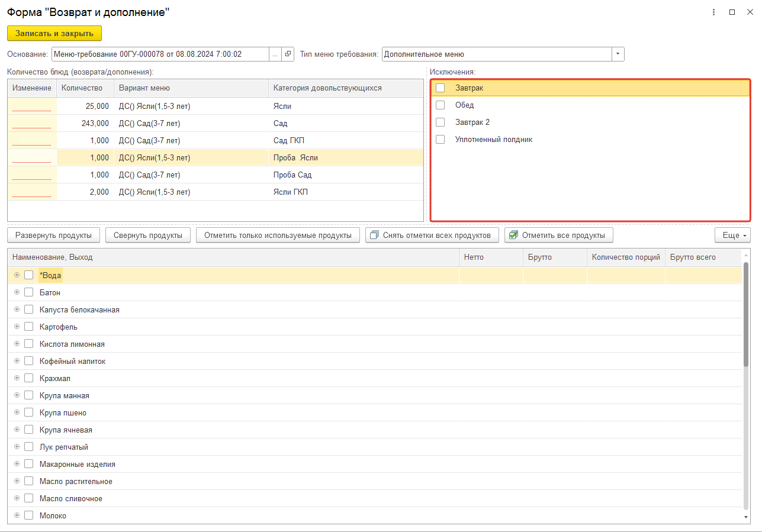The width and height of the screenshot is (762, 532).
Task: Expand the Батон product row
Action: coord(17,292)
